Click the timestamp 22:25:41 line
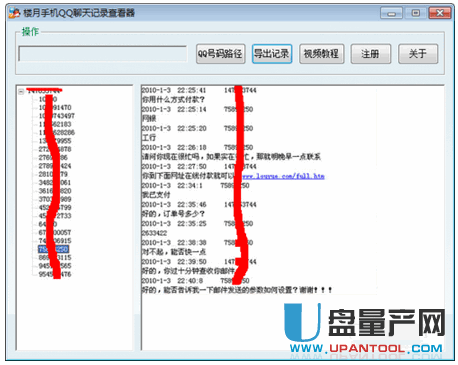 (199, 90)
